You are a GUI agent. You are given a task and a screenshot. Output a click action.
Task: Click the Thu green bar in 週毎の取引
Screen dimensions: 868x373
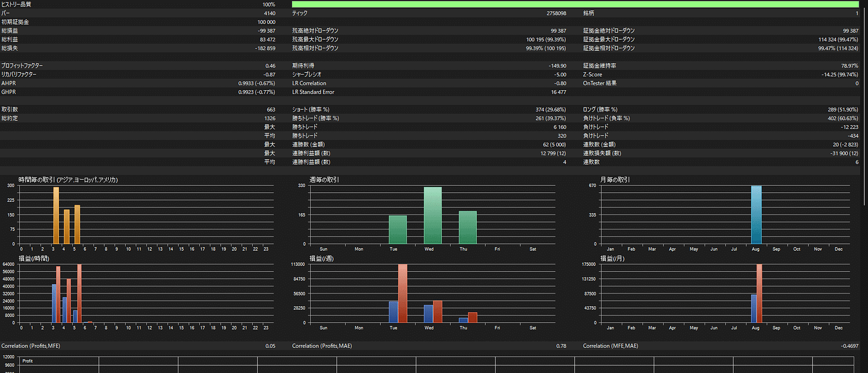(x=468, y=227)
